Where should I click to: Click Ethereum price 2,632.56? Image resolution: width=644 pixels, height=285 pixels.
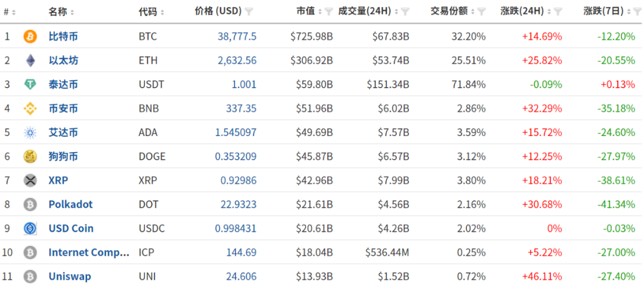(237, 61)
